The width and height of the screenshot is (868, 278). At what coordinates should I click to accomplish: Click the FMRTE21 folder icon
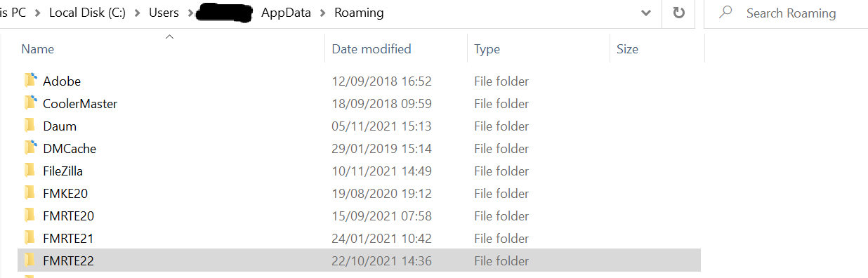[29, 238]
